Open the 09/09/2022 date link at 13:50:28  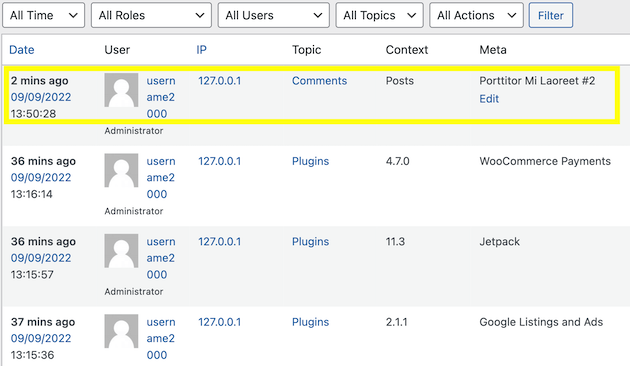pos(41,97)
